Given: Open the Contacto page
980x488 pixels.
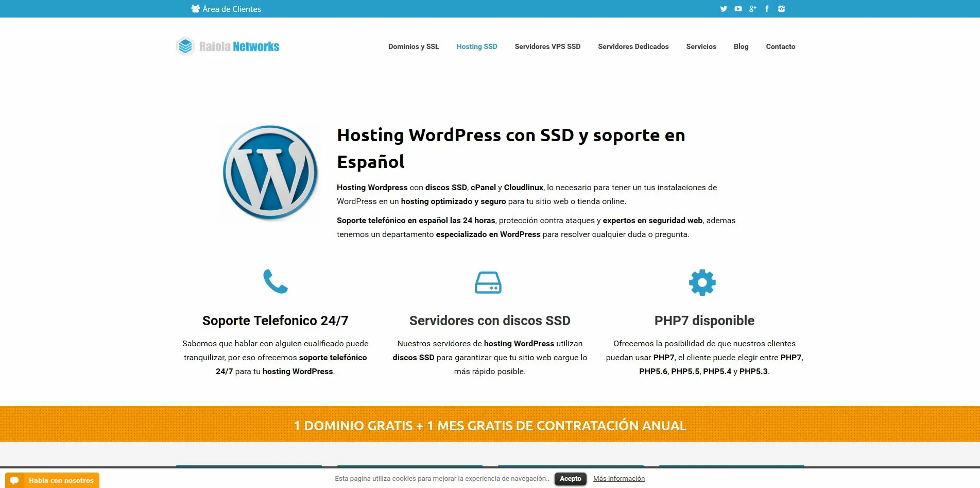Looking at the screenshot, I should click(780, 46).
